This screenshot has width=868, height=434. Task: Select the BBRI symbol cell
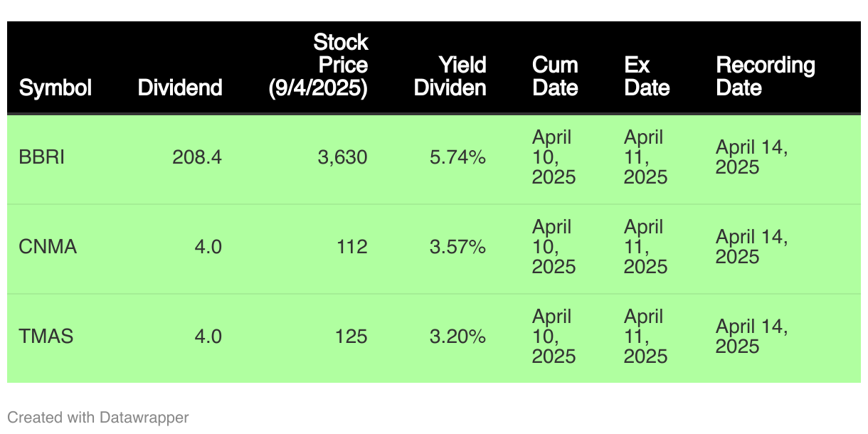pos(42,157)
